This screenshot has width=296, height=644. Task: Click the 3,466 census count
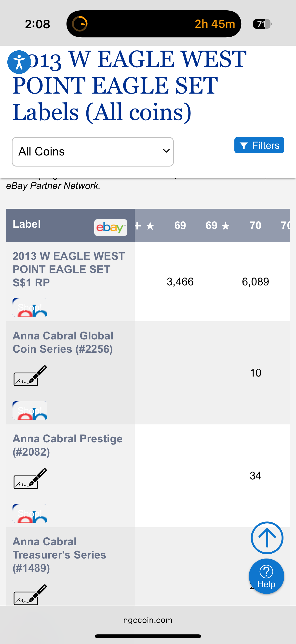(181, 281)
